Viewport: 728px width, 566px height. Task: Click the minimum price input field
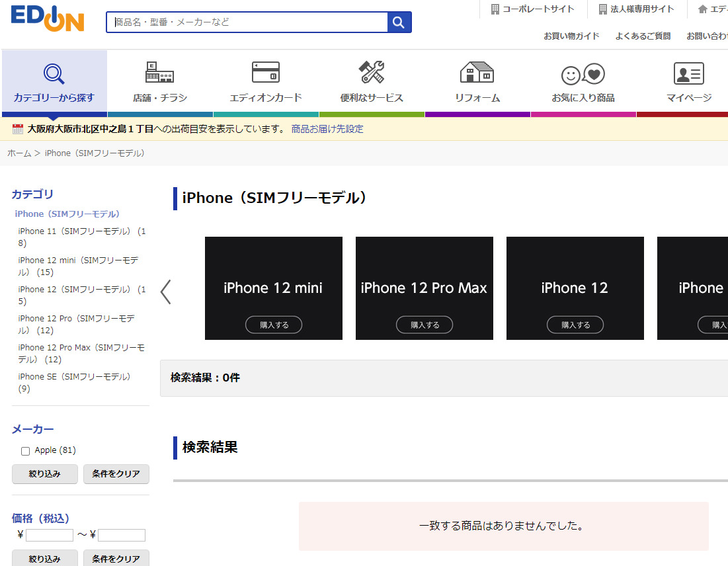[x=50, y=535]
